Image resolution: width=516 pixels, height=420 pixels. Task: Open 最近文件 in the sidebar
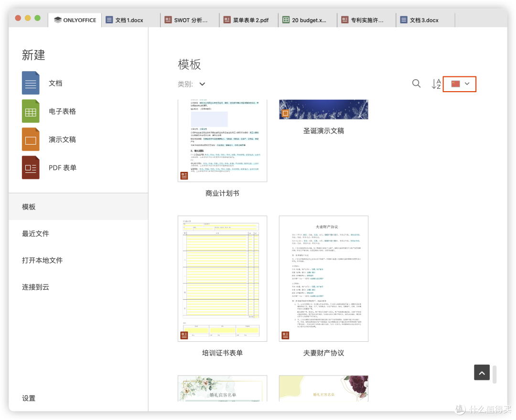coord(78,234)
